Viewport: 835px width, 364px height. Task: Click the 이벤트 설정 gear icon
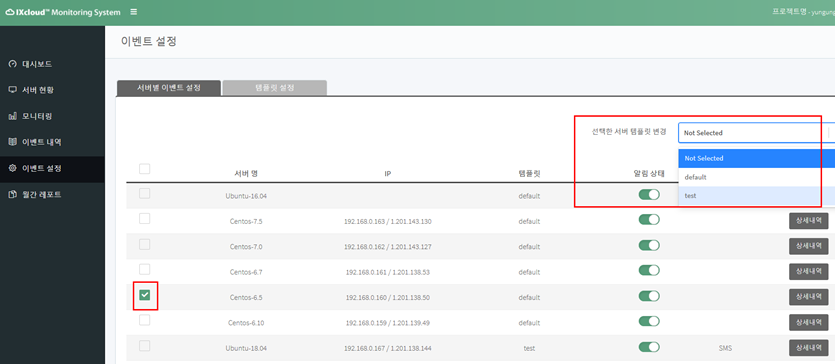click(x=13, y=169)
